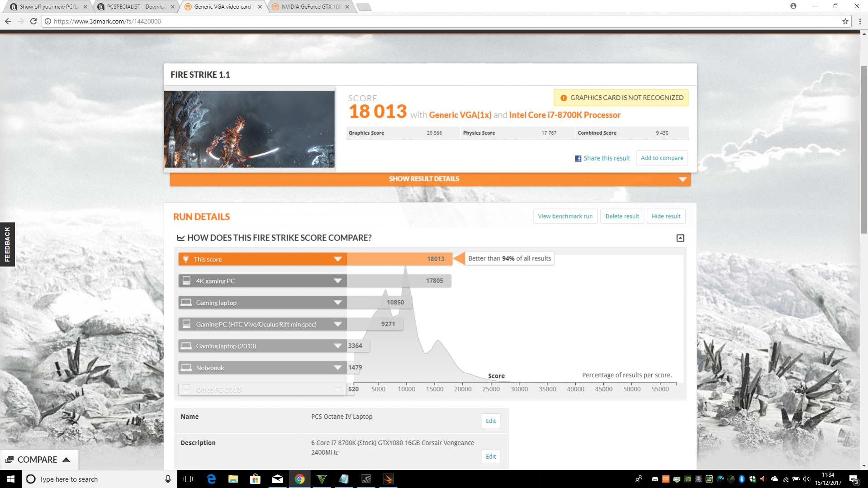
Task: Select the Generic VGA video card tab
Action: [x=223, y=7]
